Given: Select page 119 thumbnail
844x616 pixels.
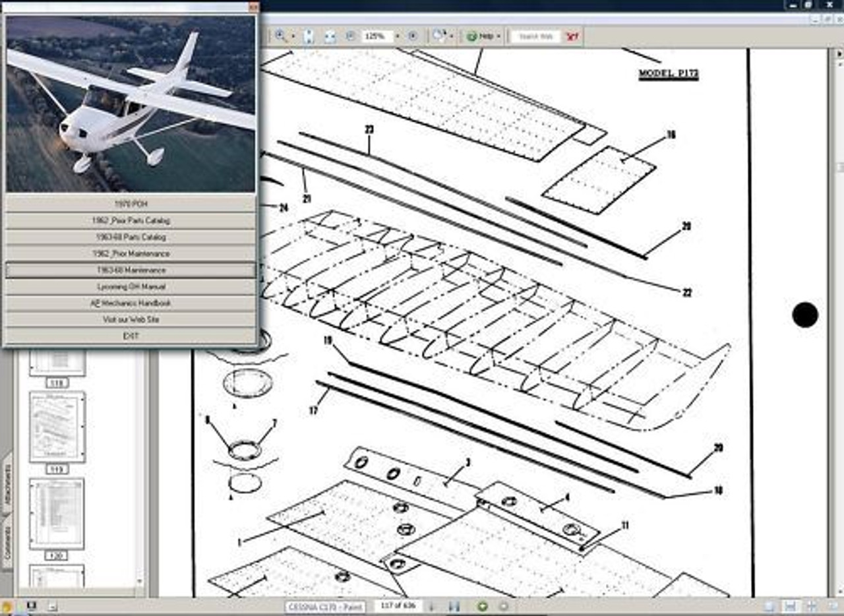Looking at the screenshot, I should (x=57, y=427).
